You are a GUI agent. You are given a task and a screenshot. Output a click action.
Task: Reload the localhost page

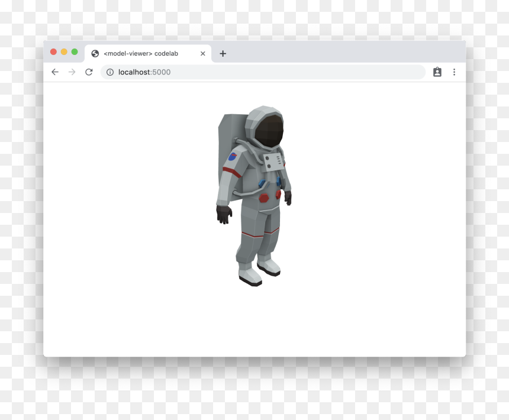coord(89,72)
